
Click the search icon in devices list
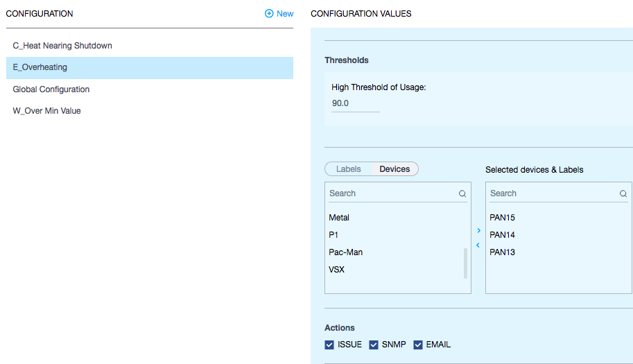point(462,194)
